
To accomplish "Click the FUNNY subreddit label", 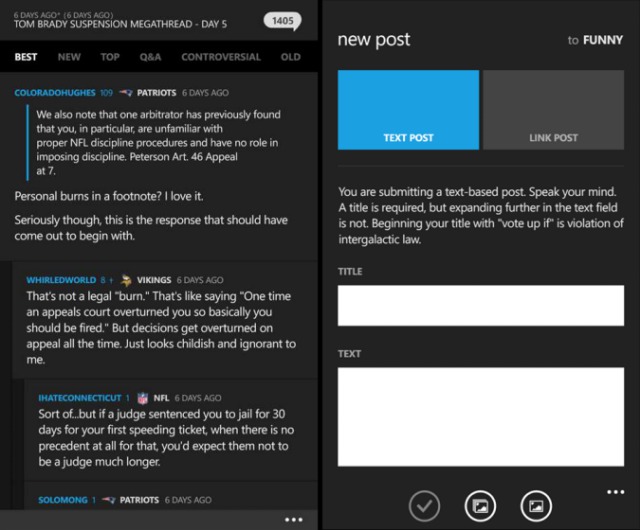I will tap(603, 40).
